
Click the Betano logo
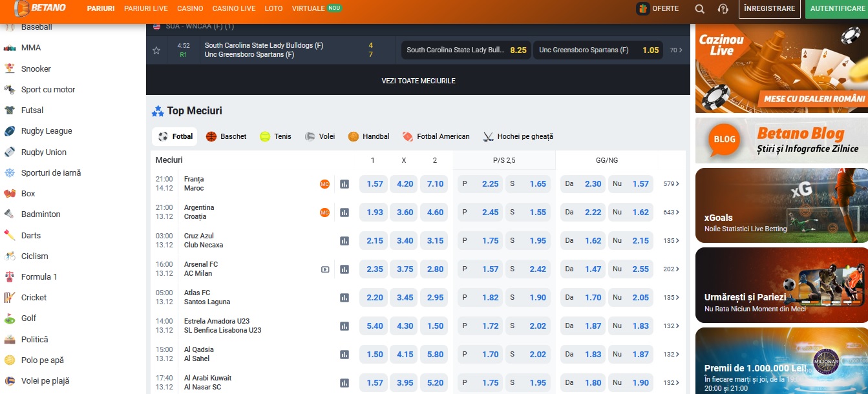click(40, 8)
